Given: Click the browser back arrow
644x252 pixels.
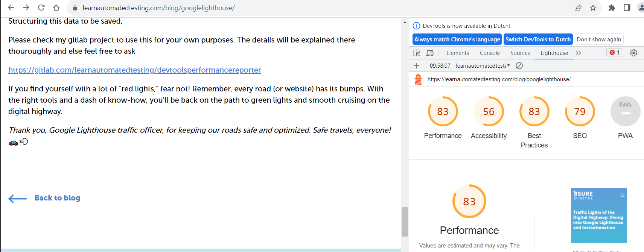Looking at the screenshot, I should pos(11,8).
